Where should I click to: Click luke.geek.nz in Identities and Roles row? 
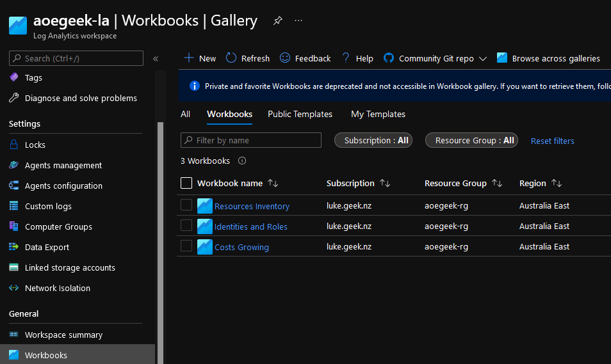click(349, 226)
